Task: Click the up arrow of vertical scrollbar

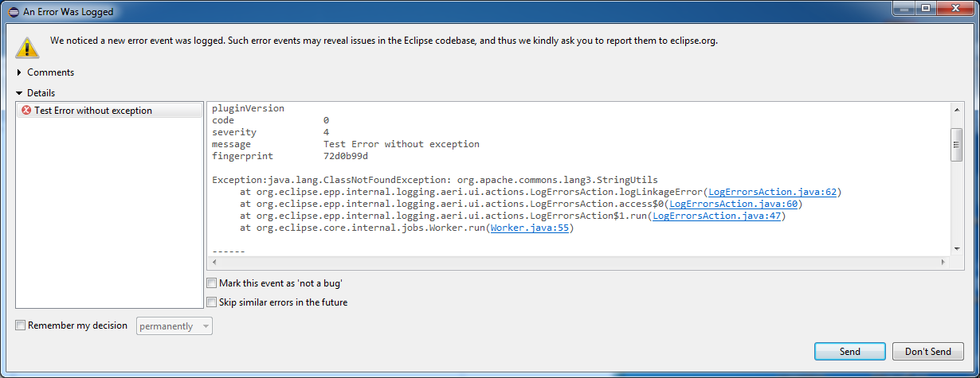Action: tap(957, 108)
